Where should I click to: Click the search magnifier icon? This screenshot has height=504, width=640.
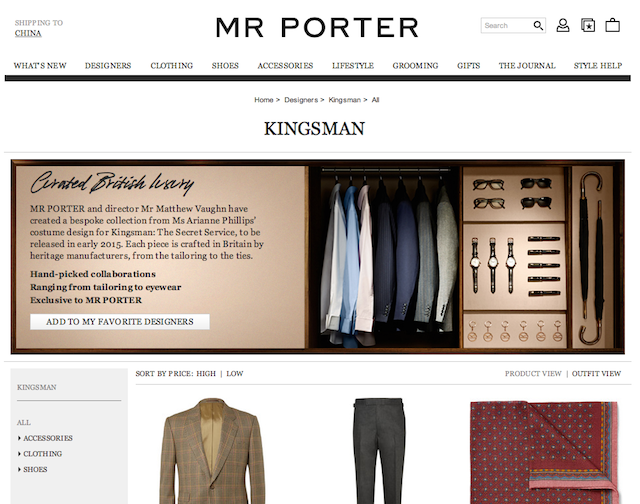tap(538, 26)
